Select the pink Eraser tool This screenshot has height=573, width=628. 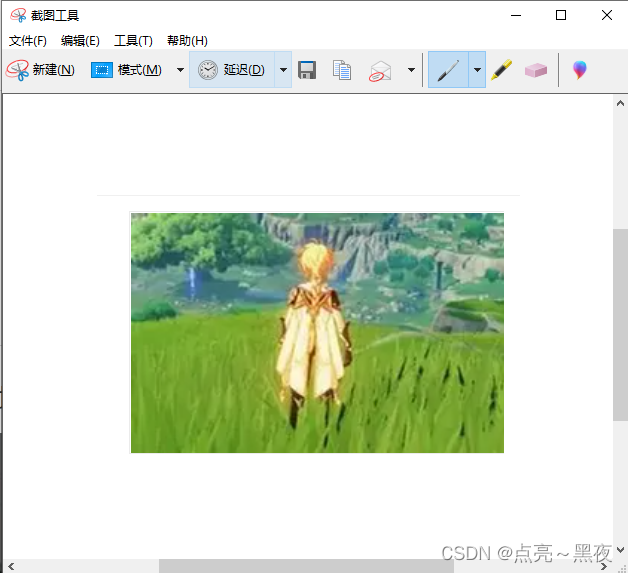(535, 70)
